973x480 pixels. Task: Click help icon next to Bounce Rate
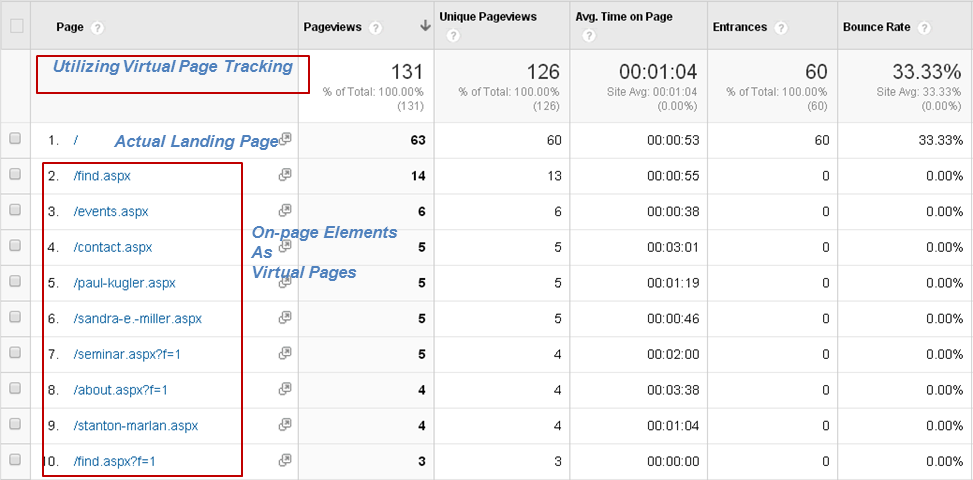coord(925,28)
